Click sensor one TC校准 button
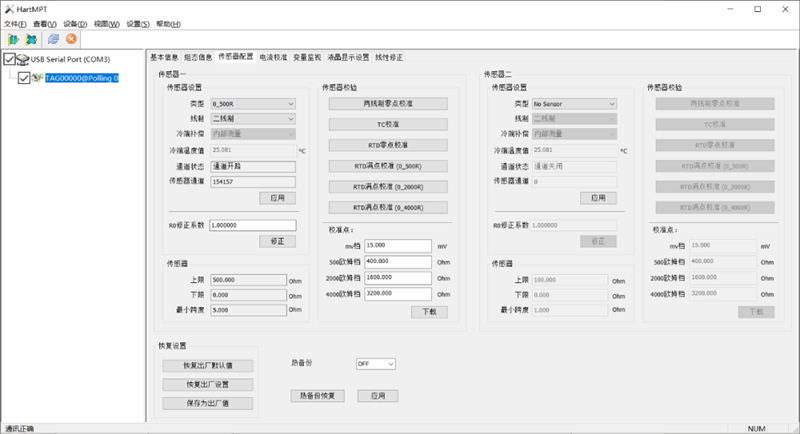Screen dimensions: 800x434 pyautogui.click(x=388, y=124)
